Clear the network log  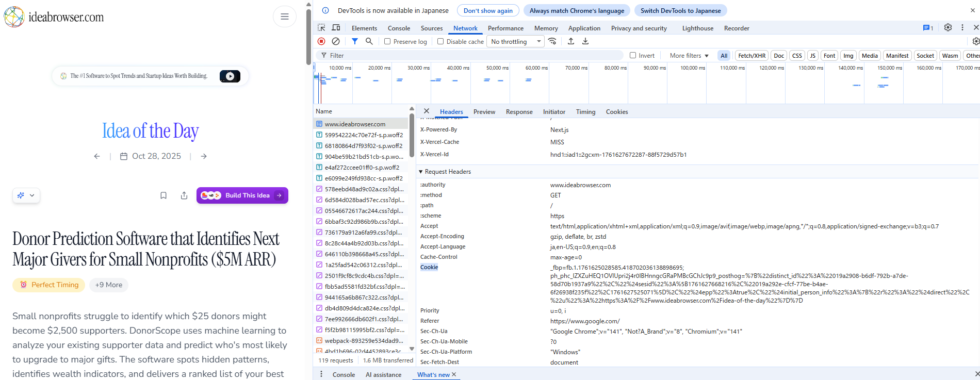tap(336, 41)
